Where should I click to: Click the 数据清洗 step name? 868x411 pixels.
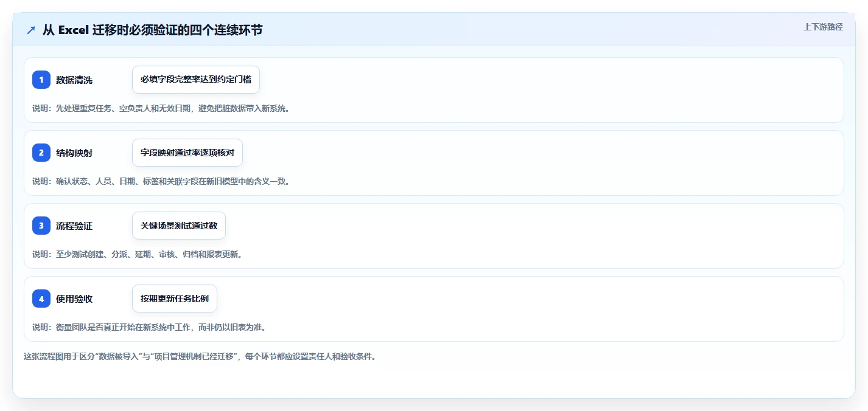74,80
